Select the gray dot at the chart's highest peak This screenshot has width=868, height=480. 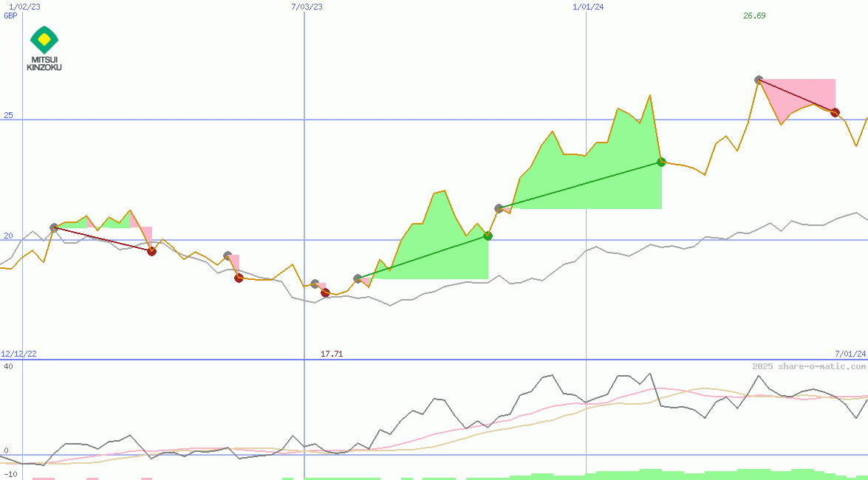click(759, 78)
